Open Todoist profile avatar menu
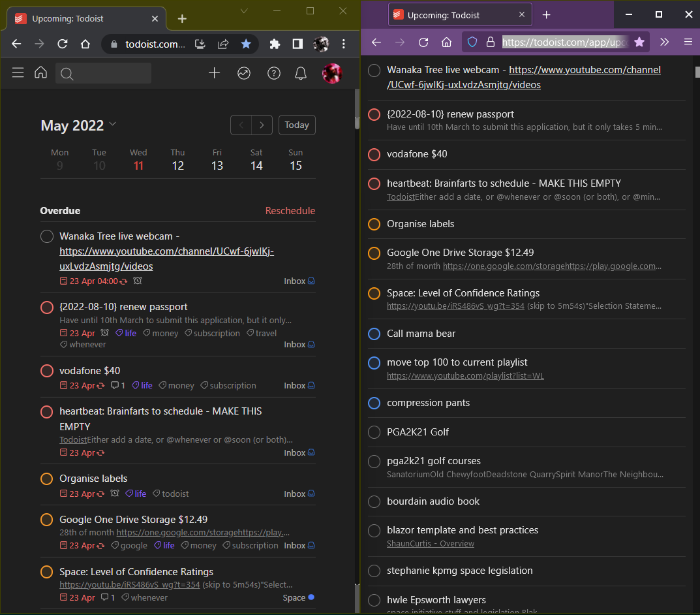This screenshot has width=700, height=615. point(331,73)
